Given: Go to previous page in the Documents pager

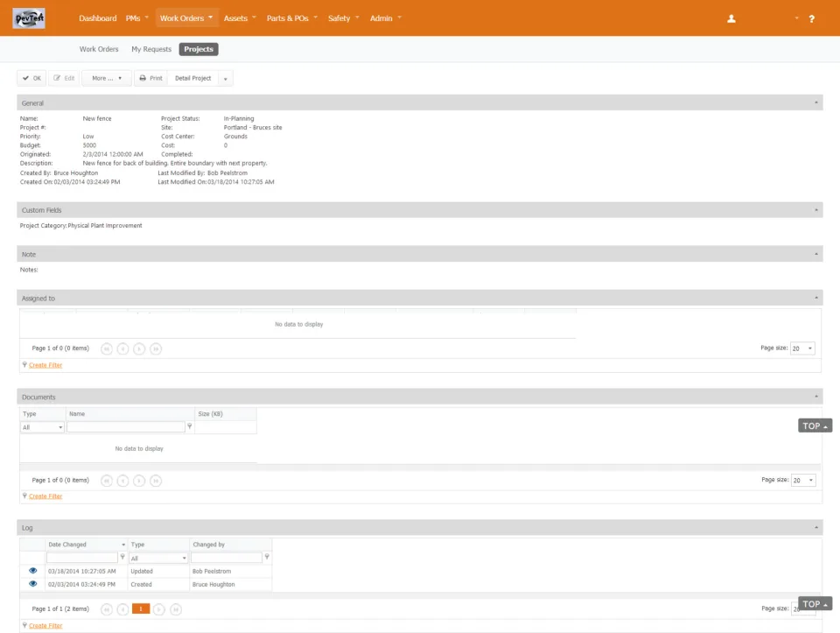Looking at the screenshot, I should click(122, 481).
